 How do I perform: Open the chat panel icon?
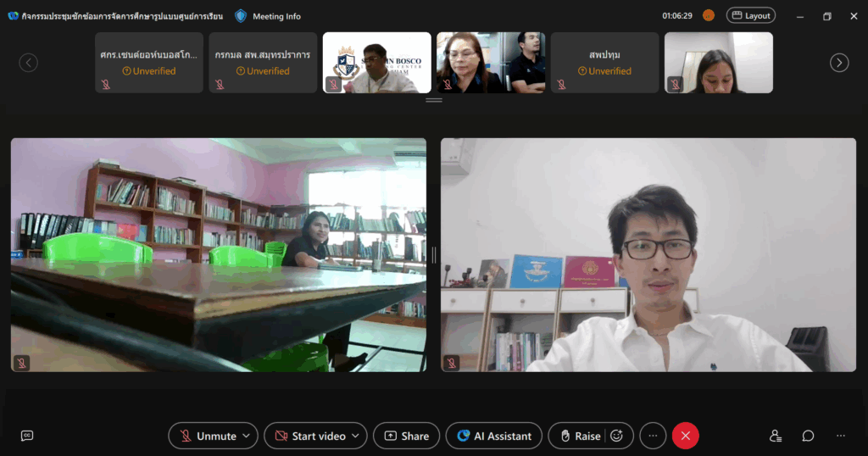coord(808,436)
